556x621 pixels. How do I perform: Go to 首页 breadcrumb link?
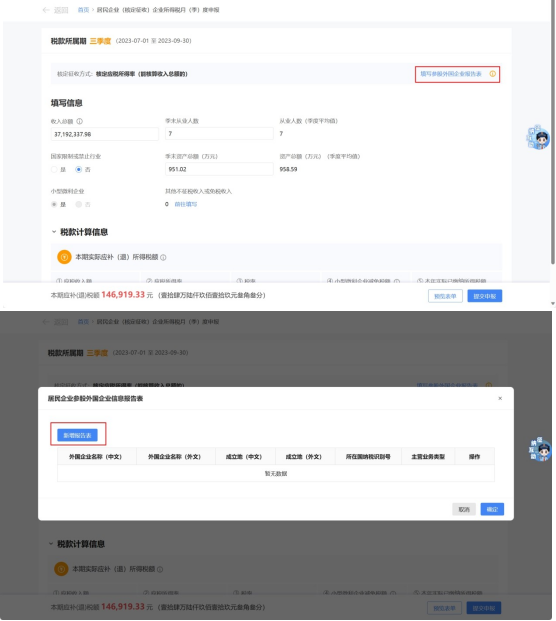83,10
